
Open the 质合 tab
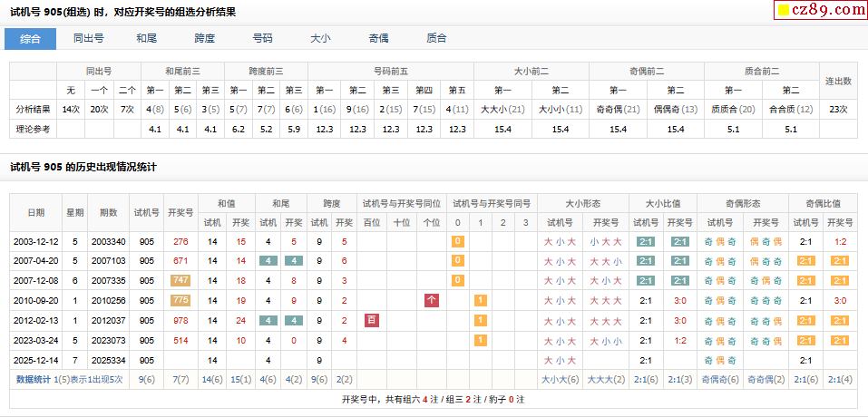[x=436, y=38]
